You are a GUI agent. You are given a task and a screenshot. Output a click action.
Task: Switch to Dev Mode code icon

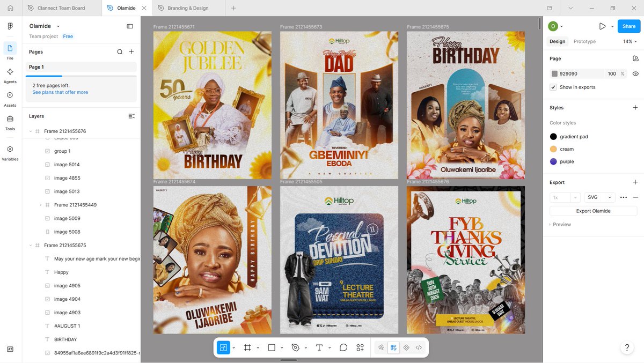tap(419, 347)
